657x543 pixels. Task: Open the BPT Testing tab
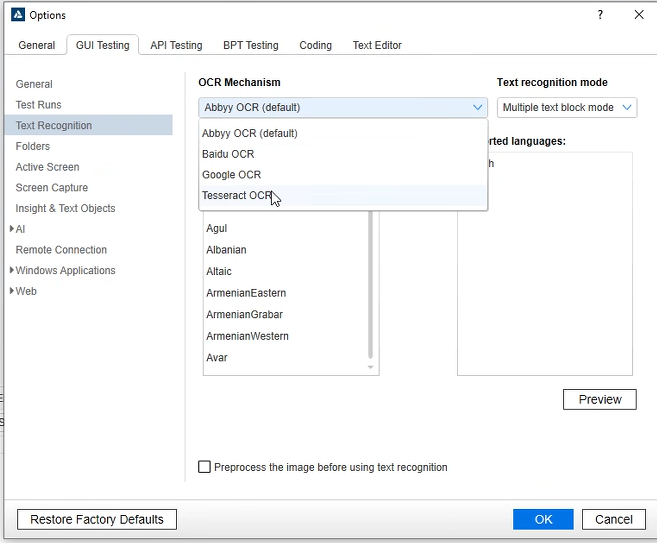pyautogui.click(x=250, y=45)
